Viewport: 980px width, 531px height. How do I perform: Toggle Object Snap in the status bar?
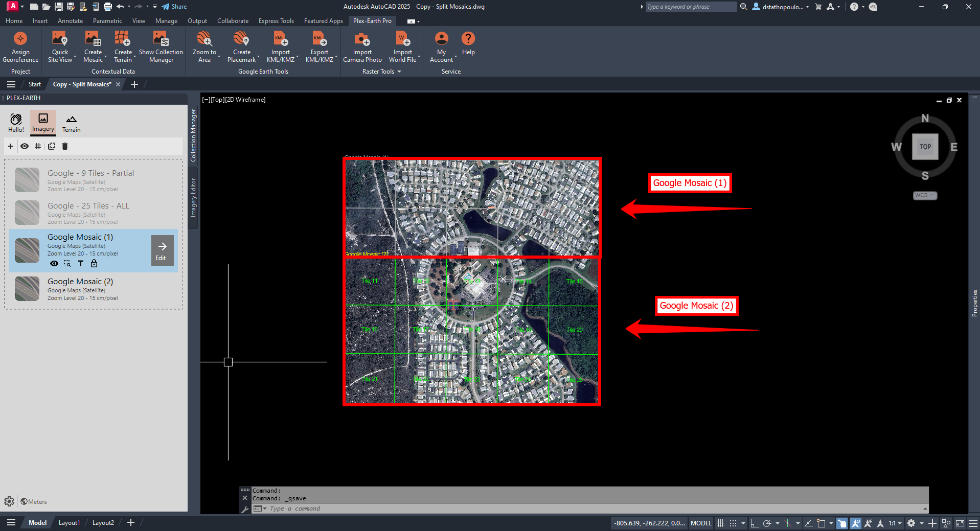tap(821, 523)
